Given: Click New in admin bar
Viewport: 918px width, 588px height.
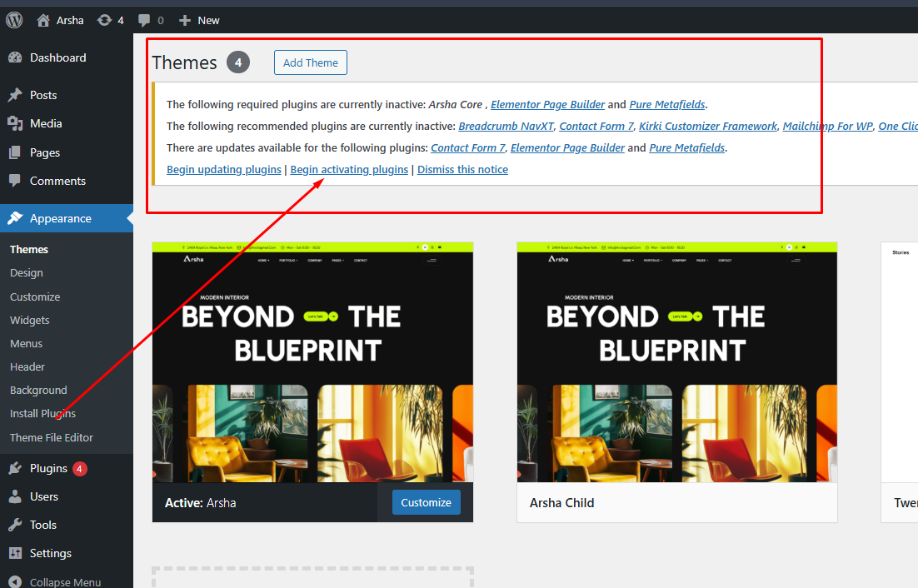Looking at the screenshot, I should (x=208, y=21).
